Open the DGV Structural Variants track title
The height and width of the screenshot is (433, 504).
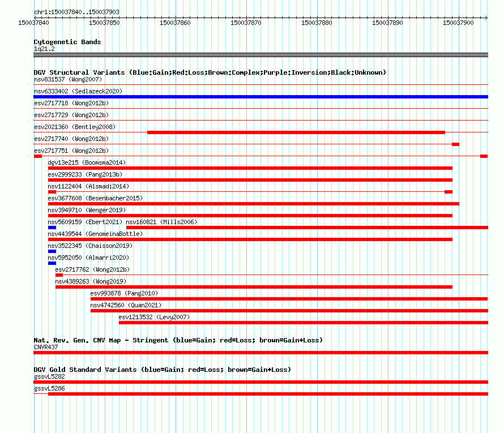pos(210,72)
